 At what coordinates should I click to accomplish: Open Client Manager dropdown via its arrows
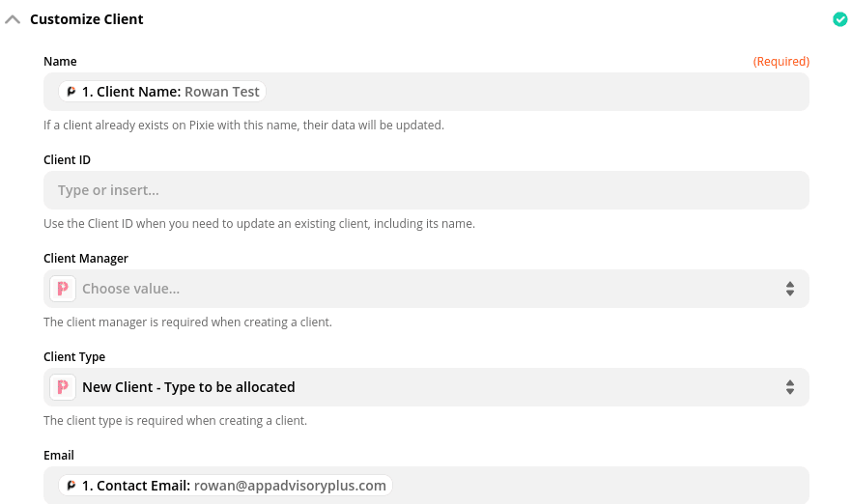click(789, 289)
